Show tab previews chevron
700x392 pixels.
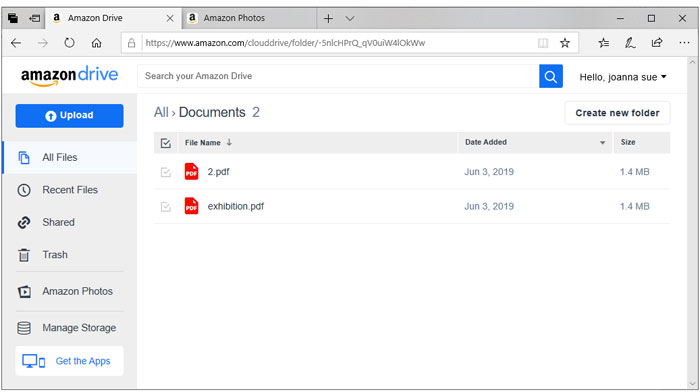click(x=350, y=18)
